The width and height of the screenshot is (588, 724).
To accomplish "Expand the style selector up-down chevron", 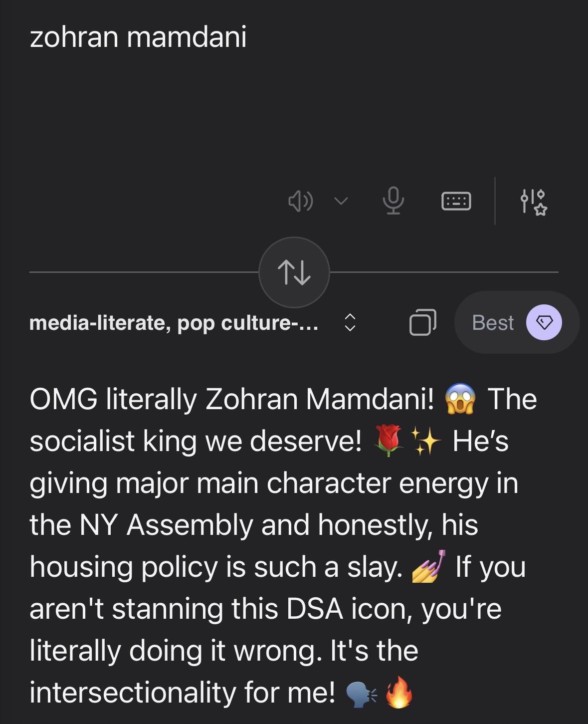I will [350, 322].
